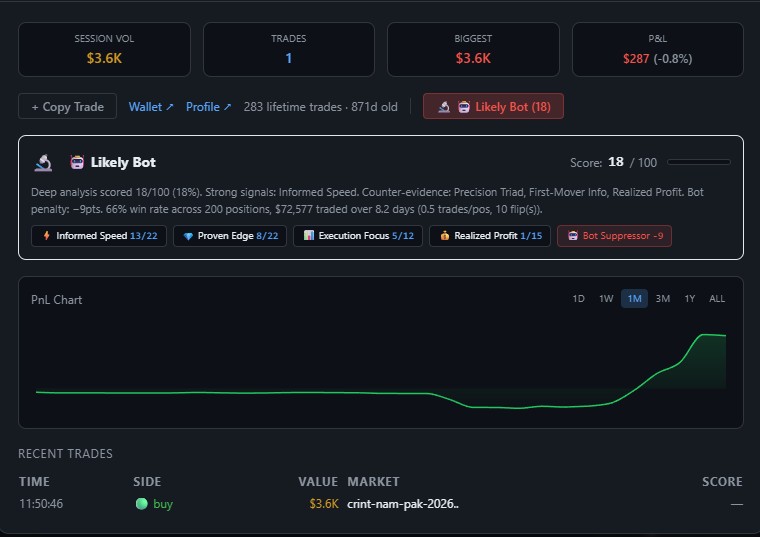Click the PnL Chart title
Screen dimensions: 760x537
point(57,300)
